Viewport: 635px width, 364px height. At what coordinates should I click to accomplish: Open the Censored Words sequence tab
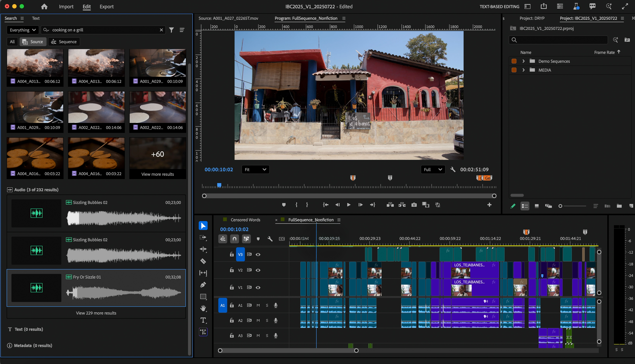pos(245,220)
